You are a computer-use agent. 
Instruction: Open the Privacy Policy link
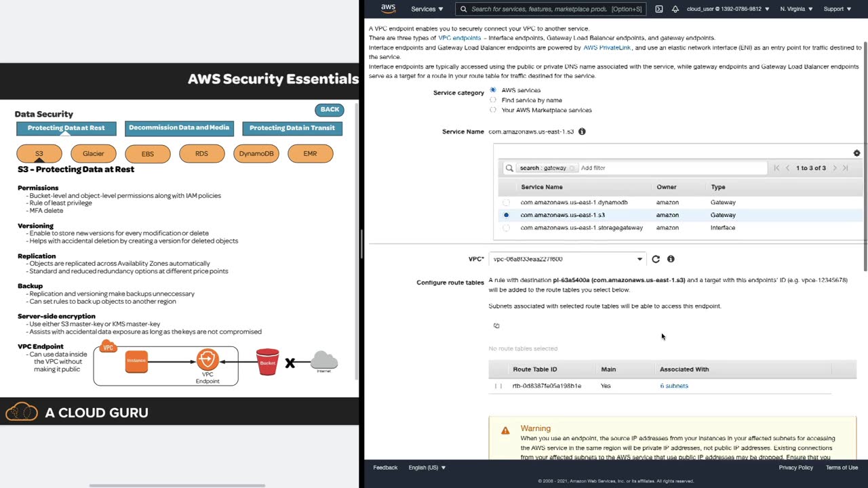(796, 468)
